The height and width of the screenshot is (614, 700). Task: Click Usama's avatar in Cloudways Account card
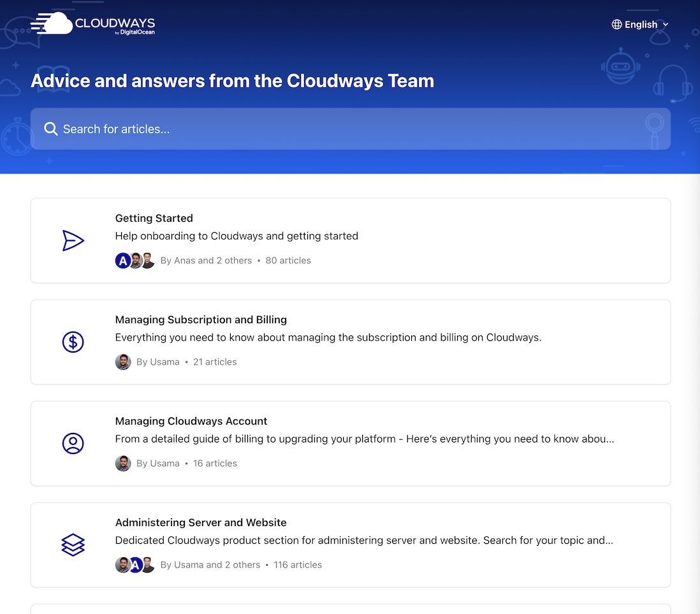point(123,463)
